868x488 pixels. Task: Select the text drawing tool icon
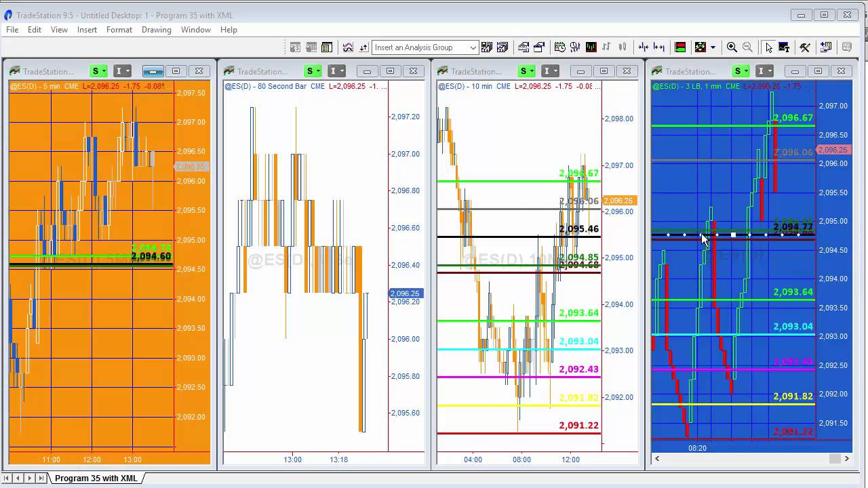(784, 47)
